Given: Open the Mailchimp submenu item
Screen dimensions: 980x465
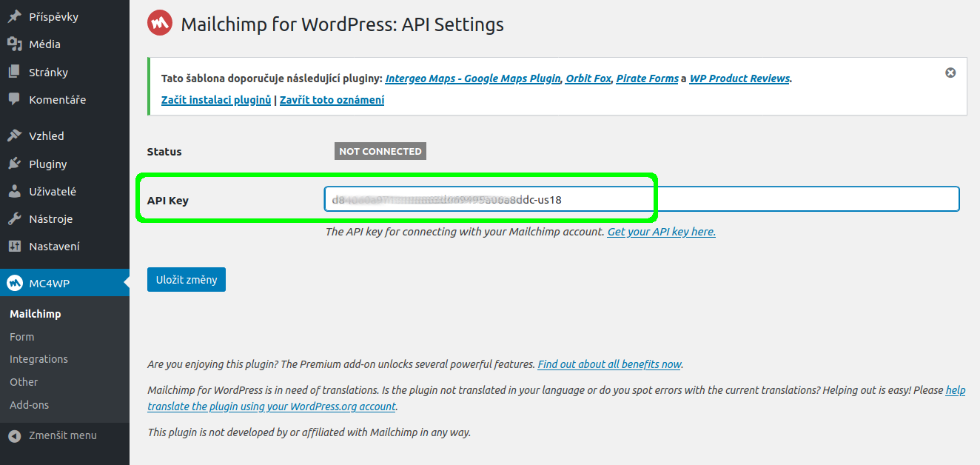Looking at the screenshot, I should 36,314.
